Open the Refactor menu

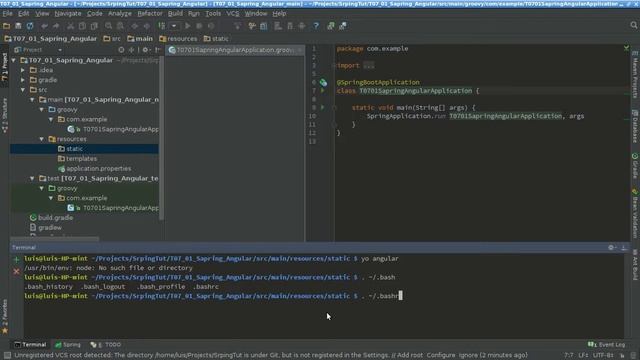coord(149,13)
